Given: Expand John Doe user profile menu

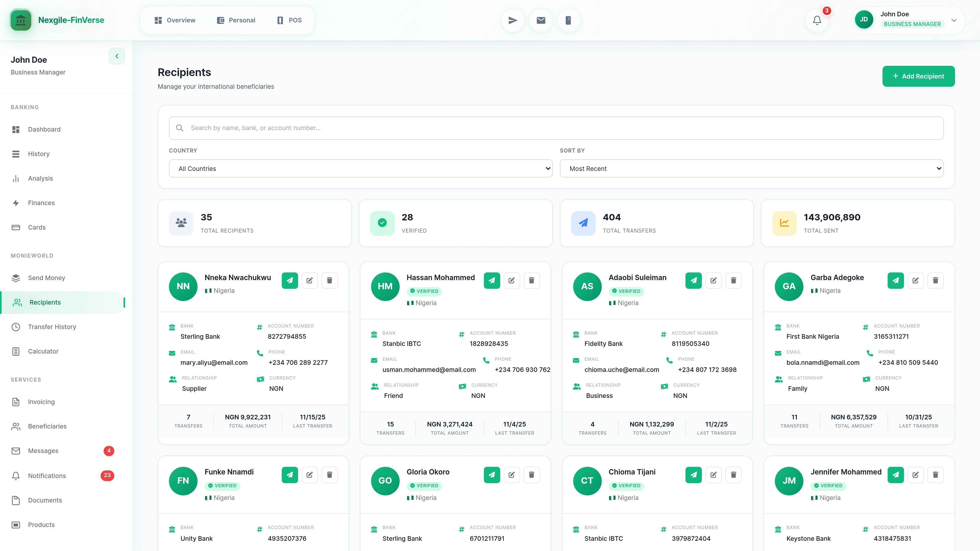Looking at the screenshot, I should click(953, 20).
